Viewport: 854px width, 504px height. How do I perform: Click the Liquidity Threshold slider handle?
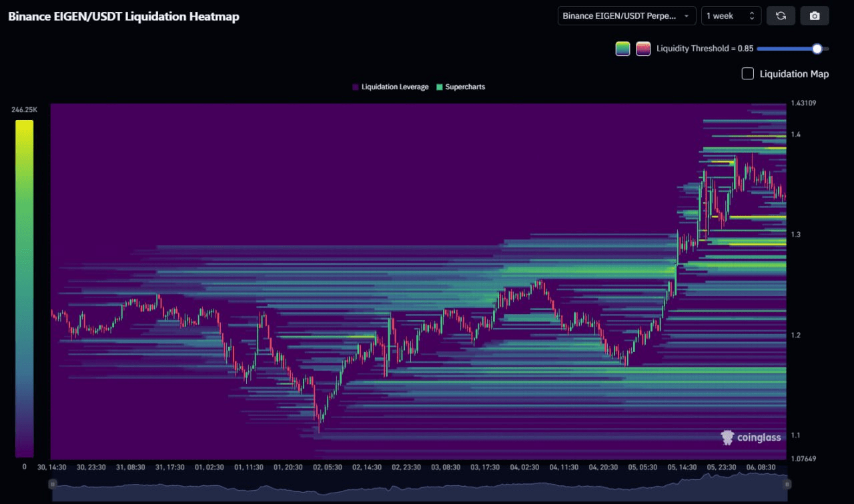817,49
